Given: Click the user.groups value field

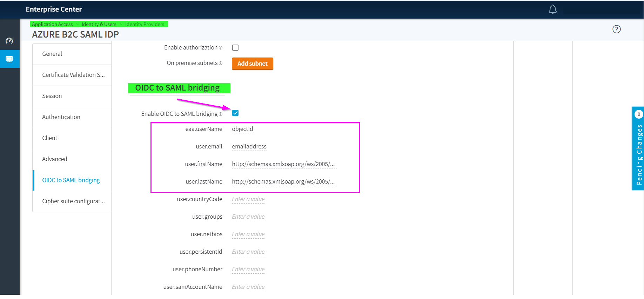Looking at the screenshot, I should 248,217.
